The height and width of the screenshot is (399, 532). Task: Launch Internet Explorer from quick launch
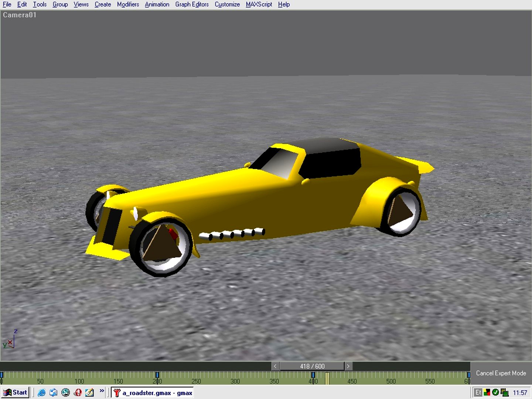41,392
